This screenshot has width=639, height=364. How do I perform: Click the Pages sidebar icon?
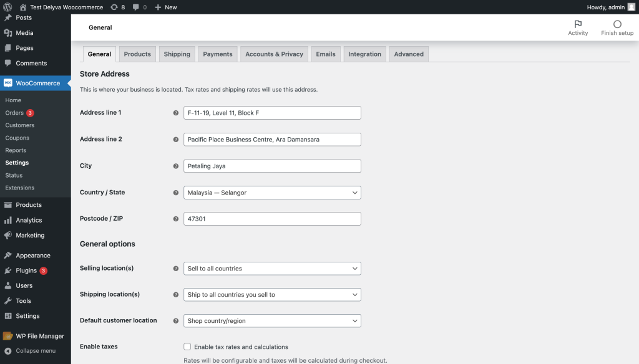point(7,47)
